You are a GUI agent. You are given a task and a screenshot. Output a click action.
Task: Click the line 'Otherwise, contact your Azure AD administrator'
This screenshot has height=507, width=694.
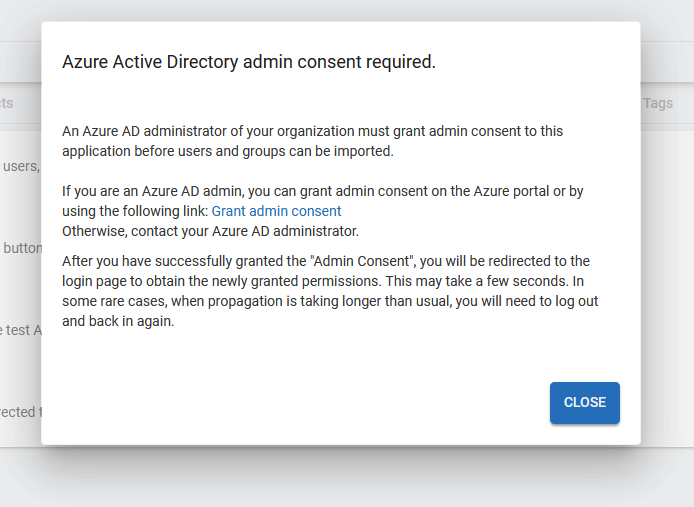point(210,231)
